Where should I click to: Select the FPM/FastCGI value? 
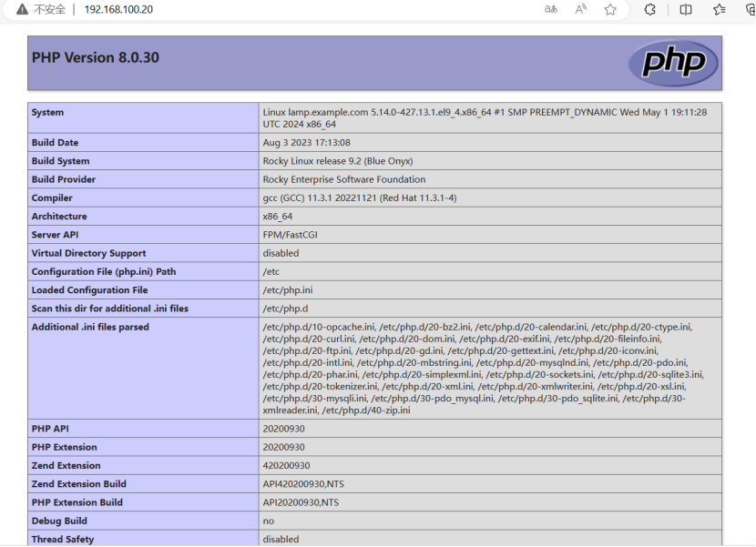coord(291,235)
